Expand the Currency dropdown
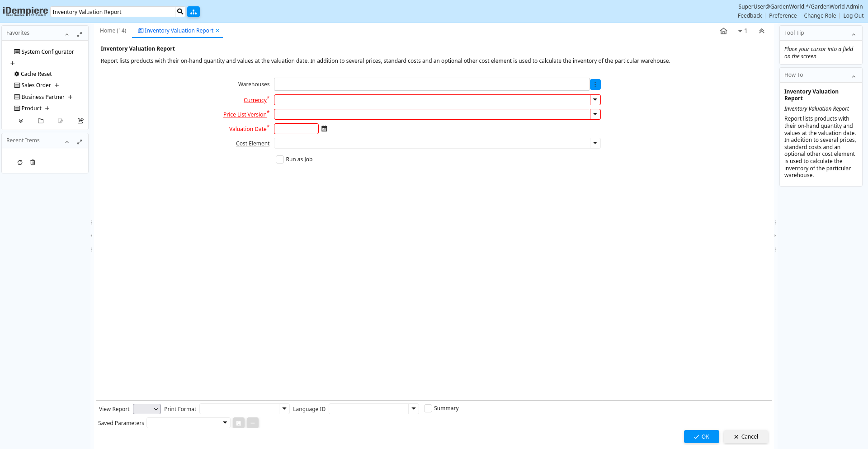The height and width of the screenshot is (449, 868). pyautogui.click(x=595, y=100)
